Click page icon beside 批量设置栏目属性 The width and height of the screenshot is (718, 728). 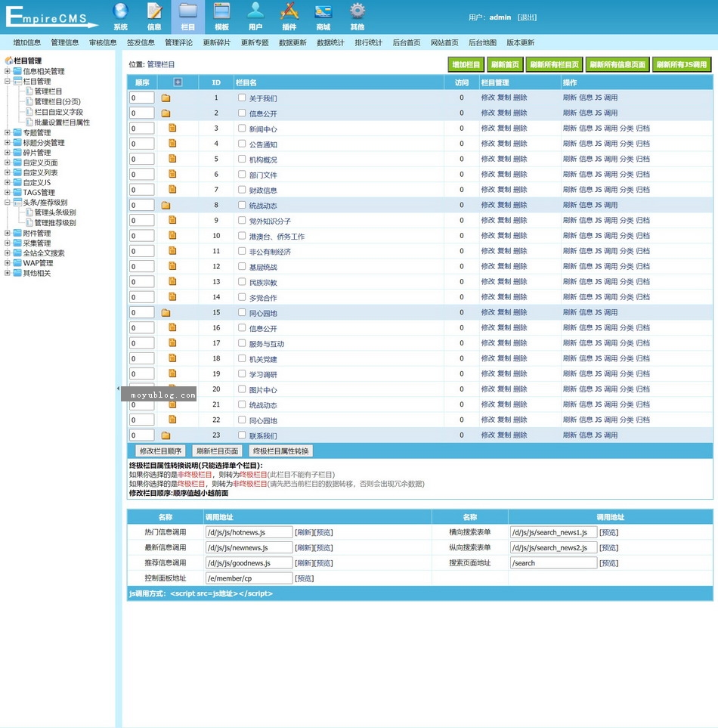29,122
